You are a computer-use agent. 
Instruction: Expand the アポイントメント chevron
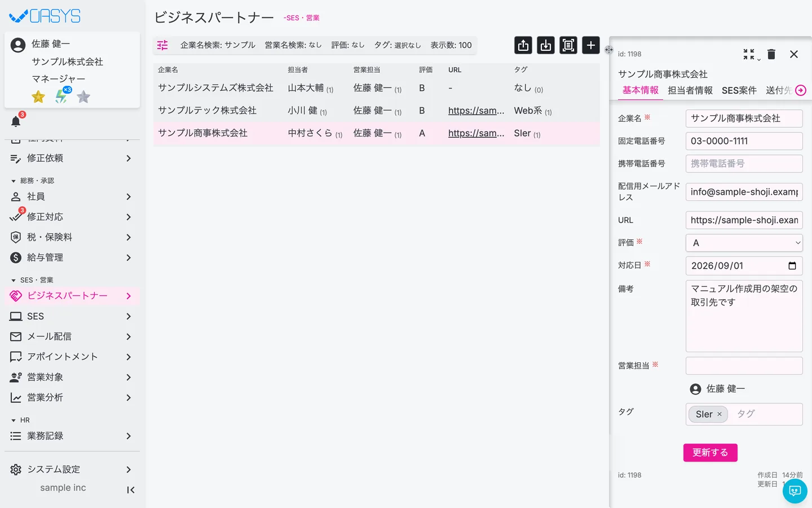coord(129,357)
